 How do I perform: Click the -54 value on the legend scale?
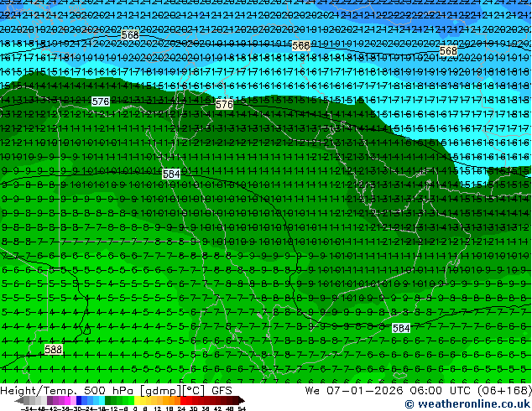pyautogui.click(x=29, y=408)
